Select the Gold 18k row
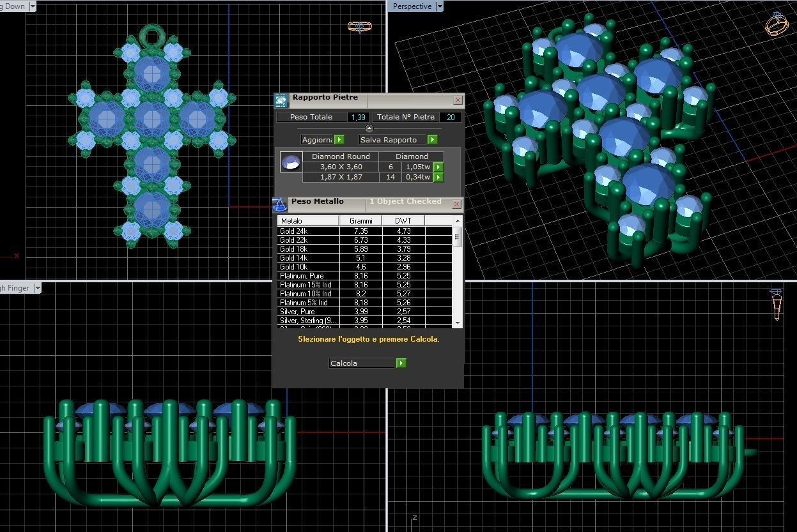 pos(365,248)
